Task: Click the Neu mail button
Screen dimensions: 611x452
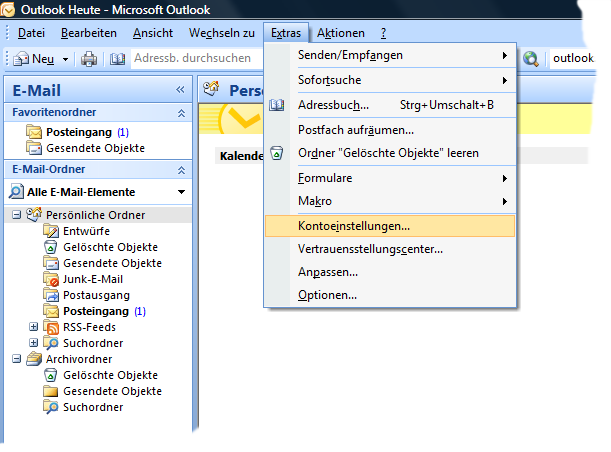Action: pos(34,59)
